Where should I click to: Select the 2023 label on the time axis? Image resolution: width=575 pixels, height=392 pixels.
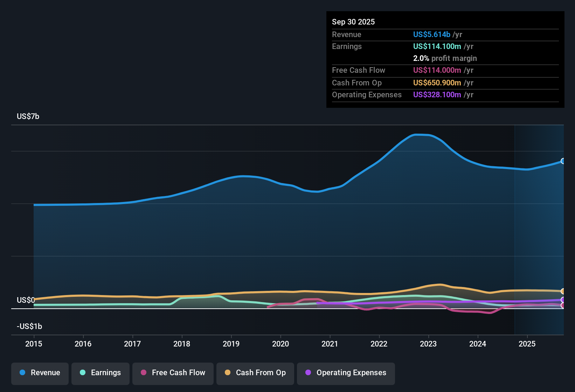[x=428, y=344]
